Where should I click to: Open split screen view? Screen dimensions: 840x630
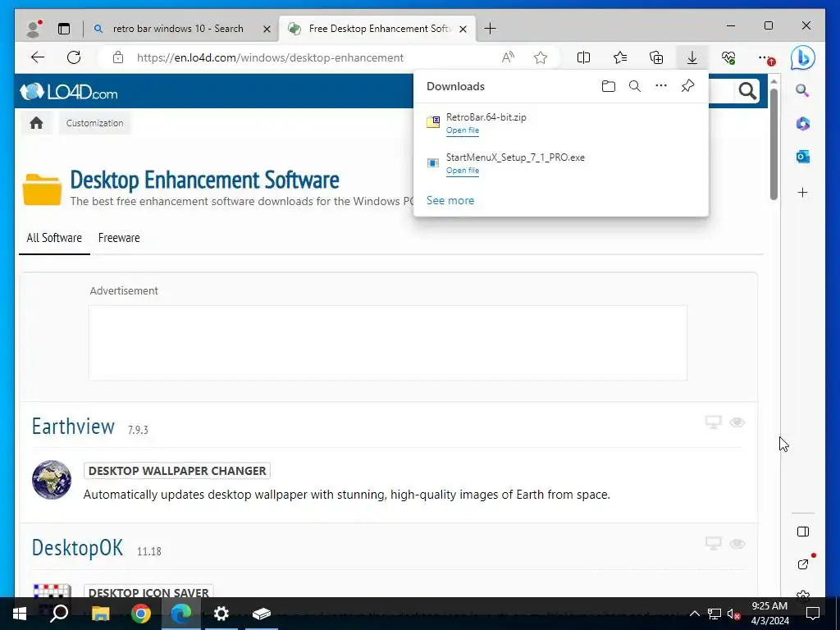click(x=583, y=57)
